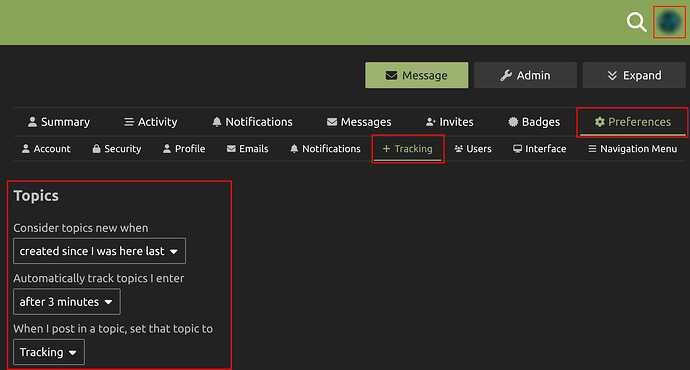Select the Tracking preferences section
Screen dimensions: 690x370
[x=407, y=149]
